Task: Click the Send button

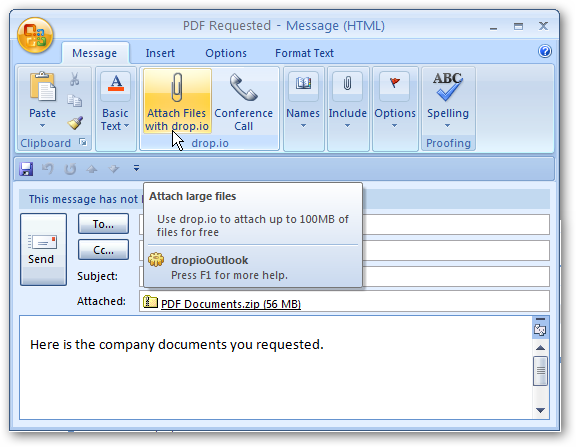Action: point(43,249)
